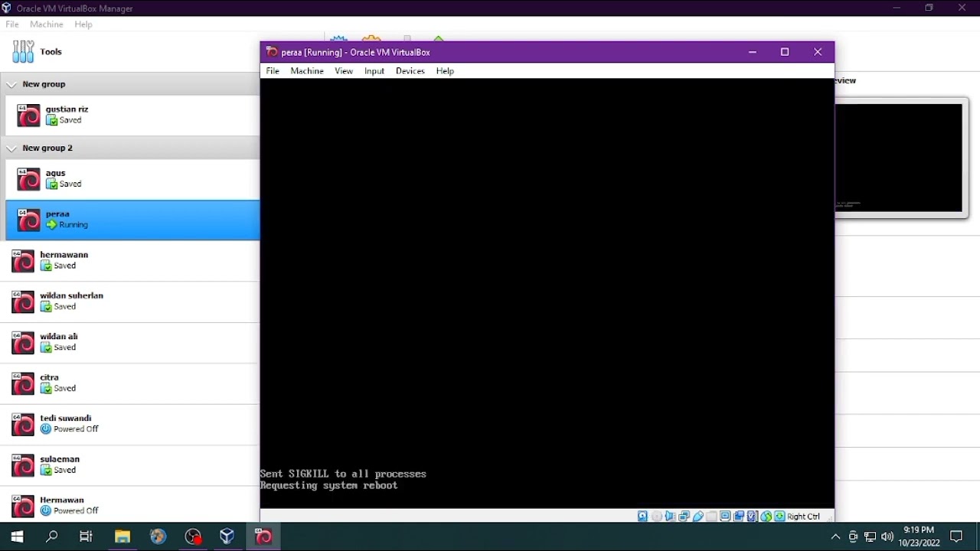Viewport: 980px width, 551px height.
Task: Click the network adapter indicator icon
Action: click(684, 516)
